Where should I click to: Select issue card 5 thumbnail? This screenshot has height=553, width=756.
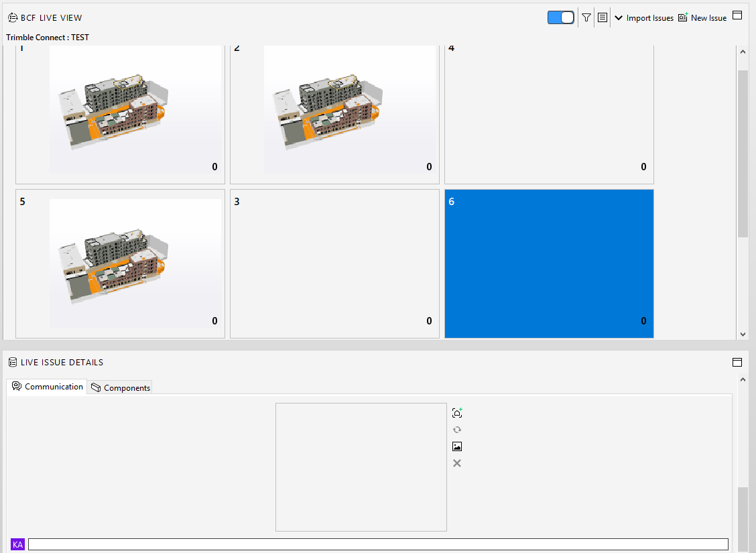pos(135,263)
